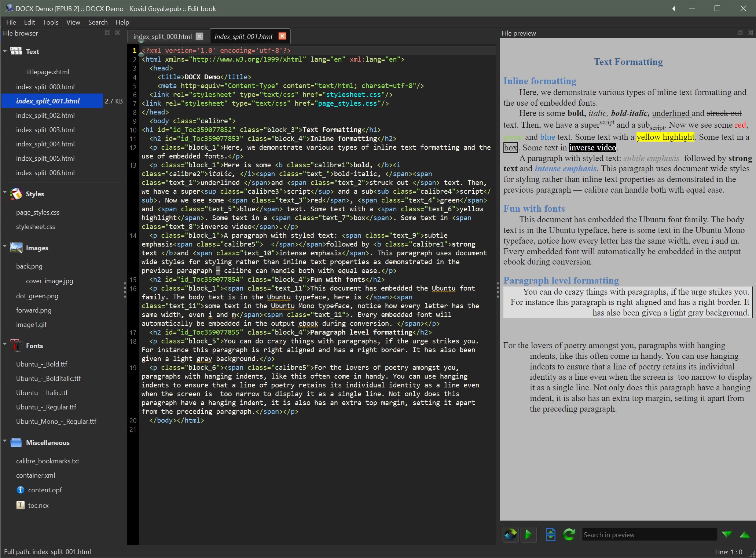Collapse the Styles category
756x558 pixels.
pos(5,193)
